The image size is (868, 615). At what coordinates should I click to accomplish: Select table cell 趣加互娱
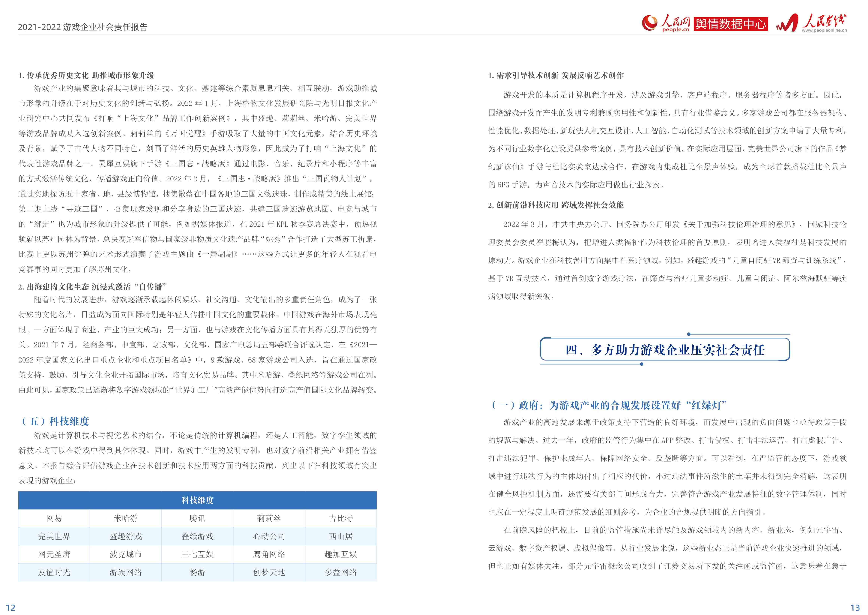(x=341, y=554)
